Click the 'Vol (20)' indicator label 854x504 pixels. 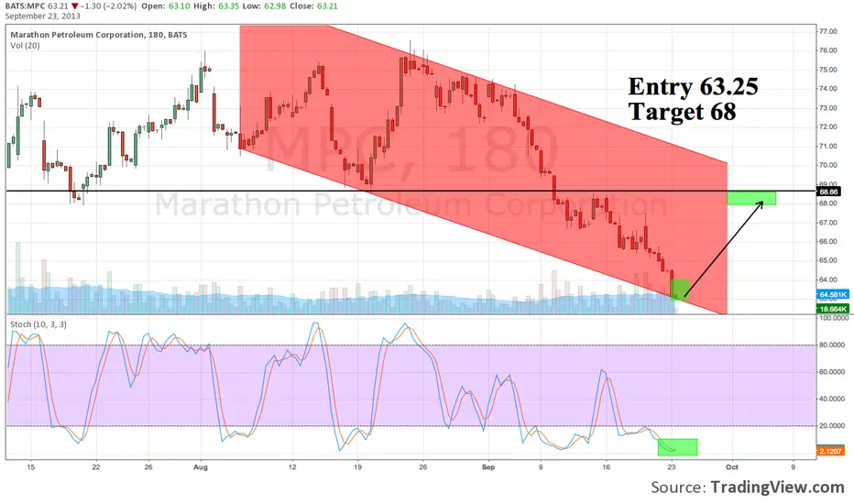25,45
